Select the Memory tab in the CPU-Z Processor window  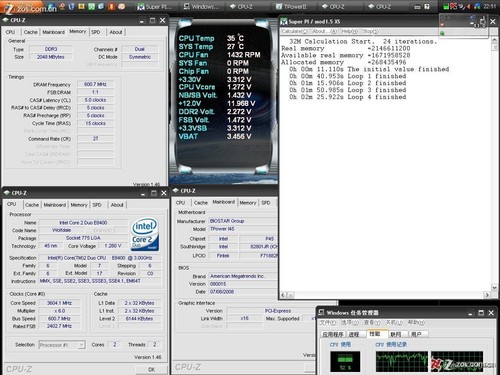click(x=79, y=205)
